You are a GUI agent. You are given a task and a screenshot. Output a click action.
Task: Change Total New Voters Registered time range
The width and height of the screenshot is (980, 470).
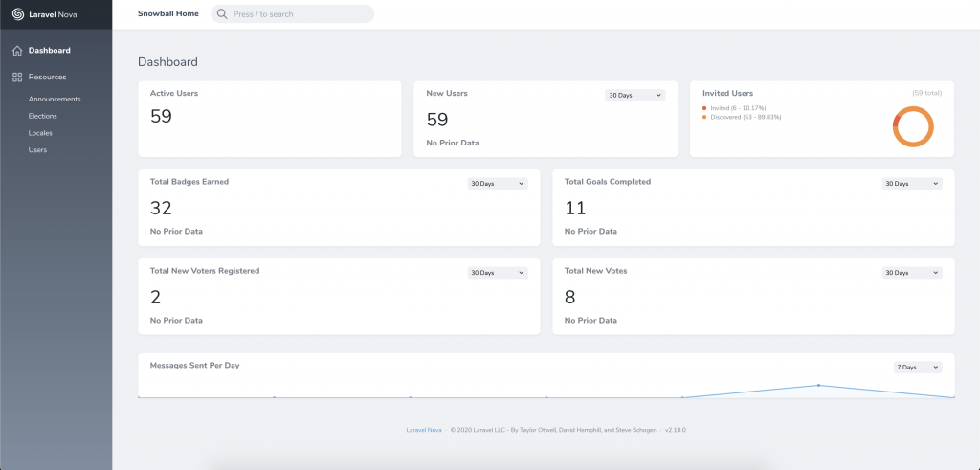497,273
